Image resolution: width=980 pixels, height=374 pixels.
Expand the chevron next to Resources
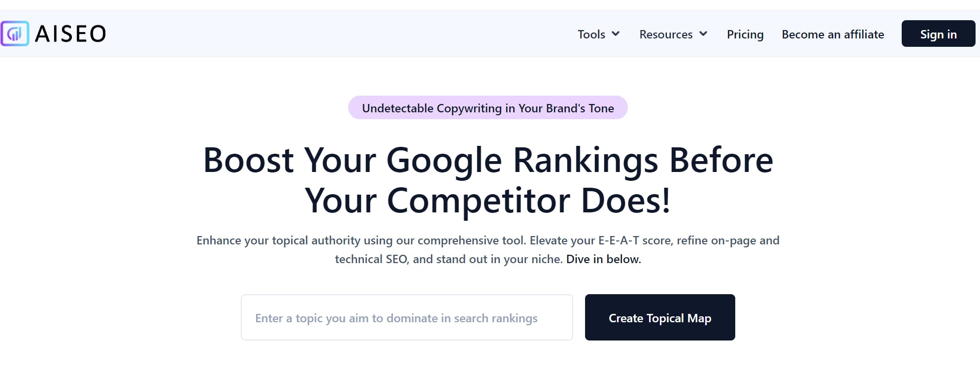[703, 34]
